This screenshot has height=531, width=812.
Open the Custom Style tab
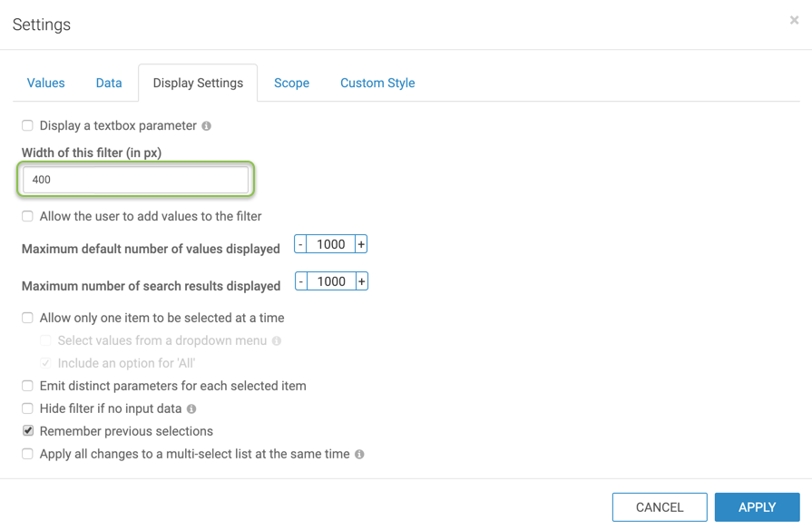377,83
